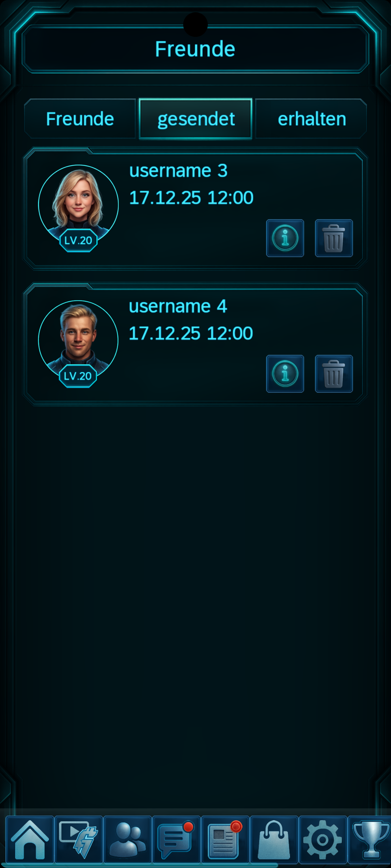Delete the request sent to username 3
The height and width of the screenshot is (868, 391).
click(x=334, y=238)
